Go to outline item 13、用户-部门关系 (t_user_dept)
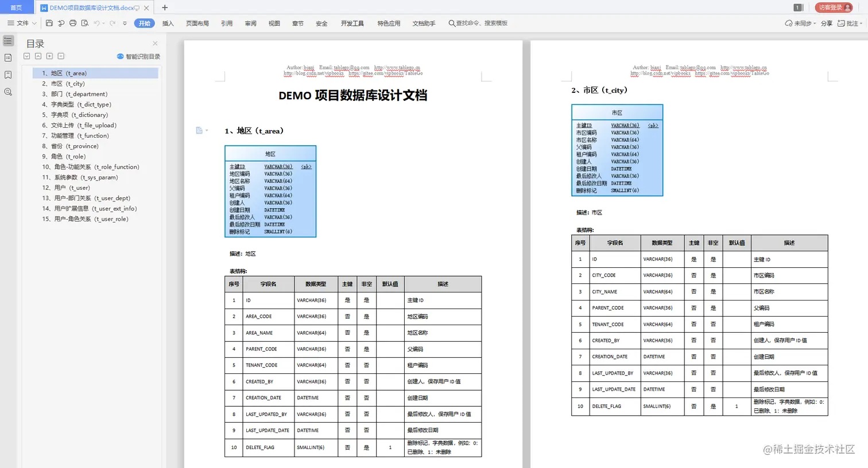Image resolution: width=868 pixels, height=468 pixels. click(86, 198)
